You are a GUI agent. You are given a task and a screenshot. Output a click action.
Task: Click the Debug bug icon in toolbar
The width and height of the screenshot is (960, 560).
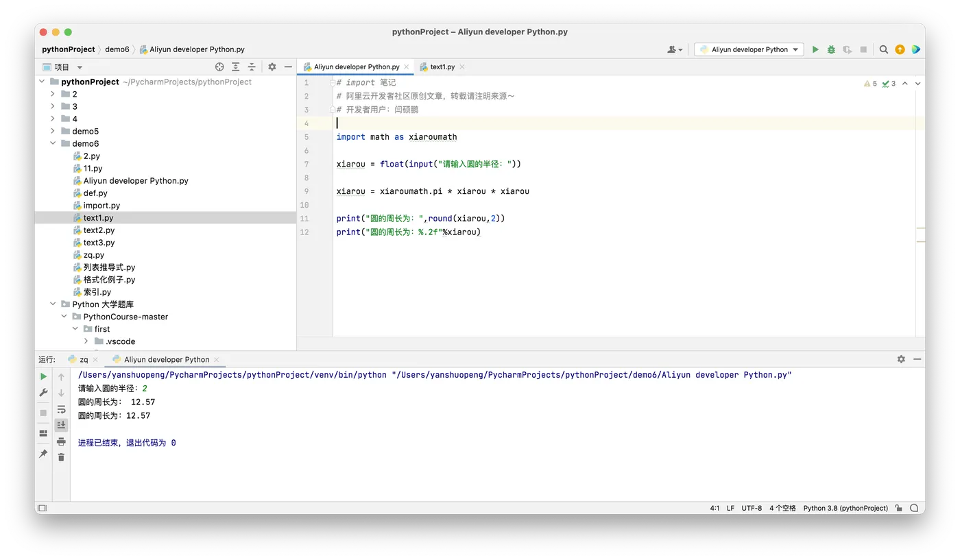831,49
